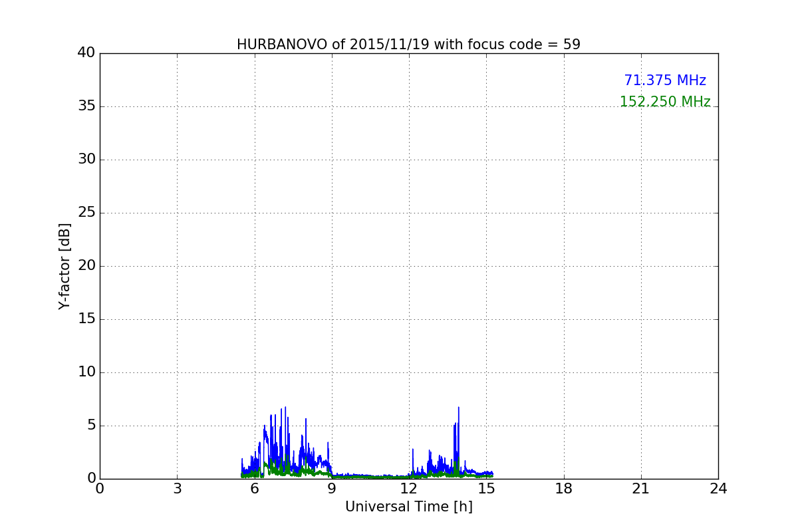Select the blue 71.375 MHz legend label
Screen dimensions: 798x532
(x=665, y=80)
